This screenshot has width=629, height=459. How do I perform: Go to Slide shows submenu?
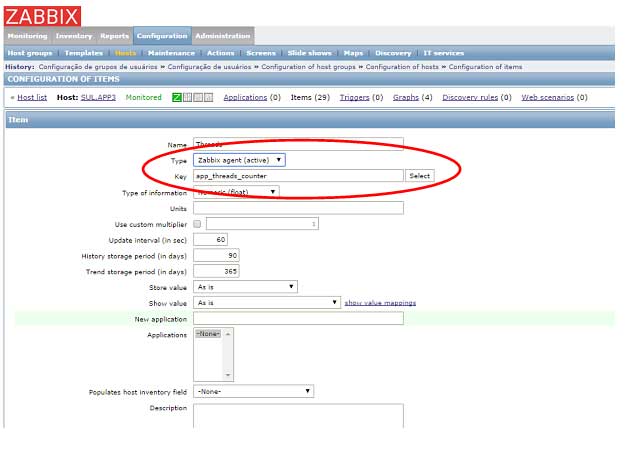[x=310, y=53]
